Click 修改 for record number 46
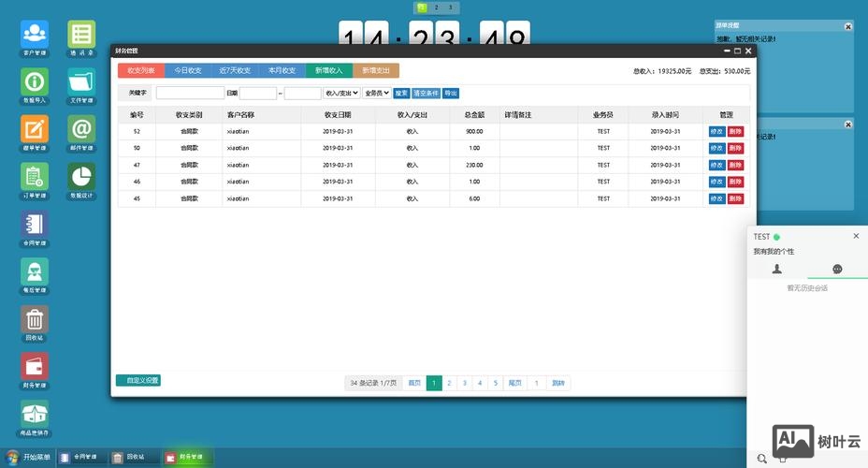 716,182
